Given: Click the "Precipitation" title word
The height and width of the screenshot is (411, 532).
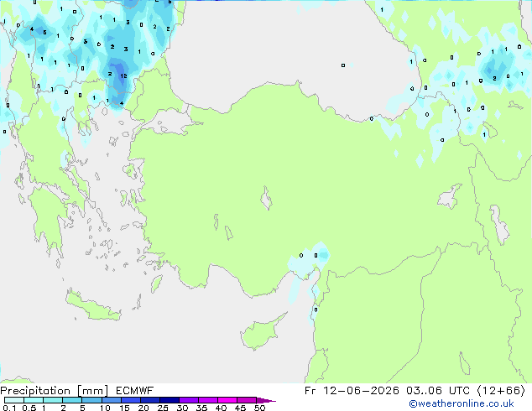Looking at the screenshot, I should coord(35,391).
